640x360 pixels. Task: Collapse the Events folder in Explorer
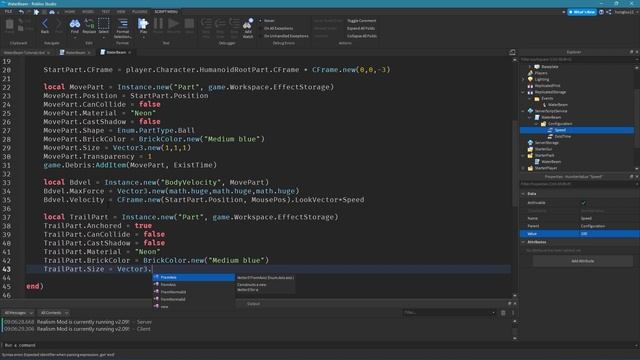tap(529, 98)
